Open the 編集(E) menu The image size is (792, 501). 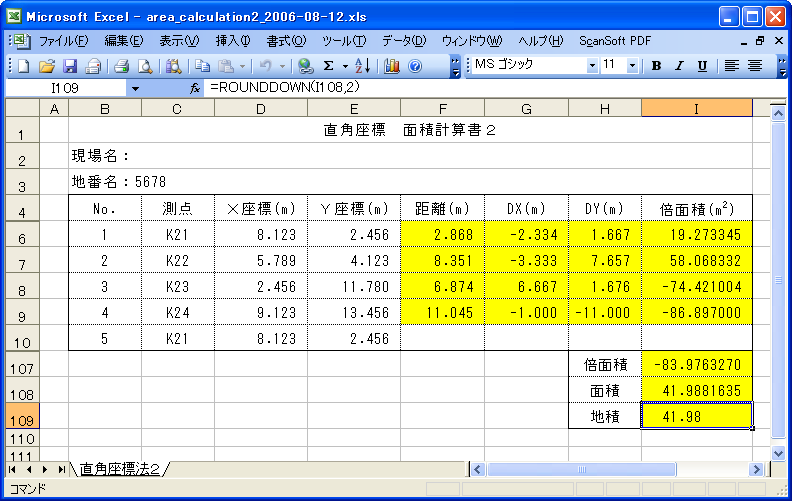click(x=124, y=41)
